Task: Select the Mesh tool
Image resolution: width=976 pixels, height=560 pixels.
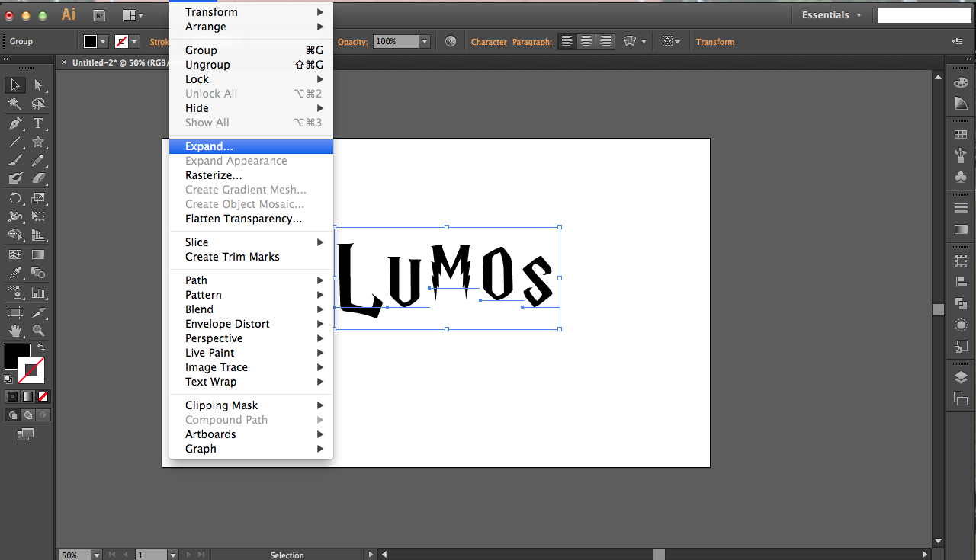Action: pyautogui.click(x=15, y=254)
